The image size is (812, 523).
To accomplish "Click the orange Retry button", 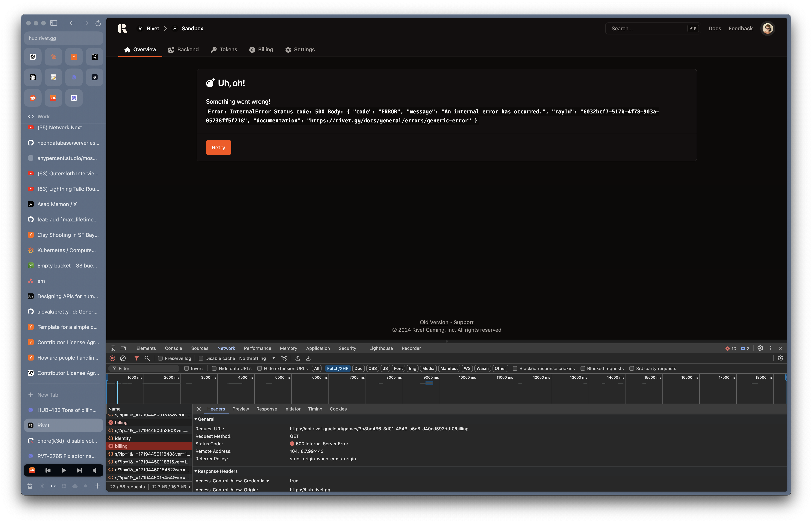I will point(219,148).
